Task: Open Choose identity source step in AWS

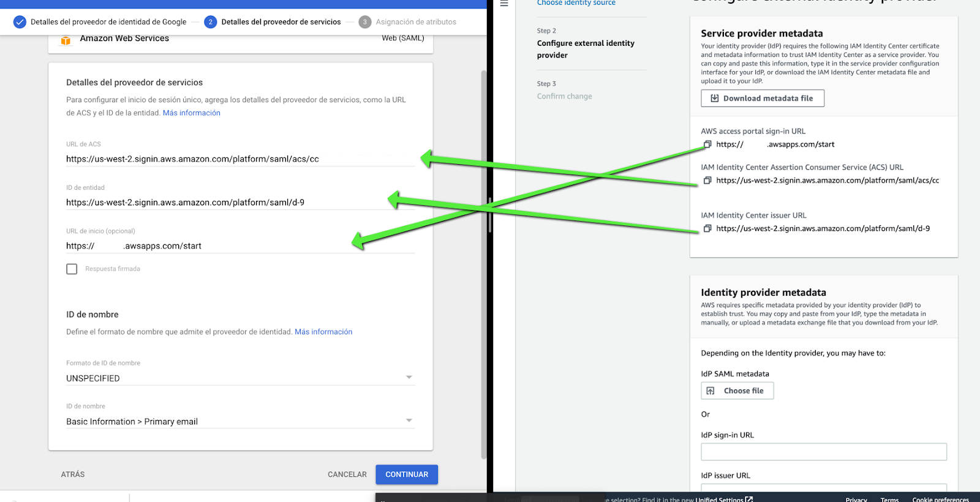Action: click(x=576, y=3)
